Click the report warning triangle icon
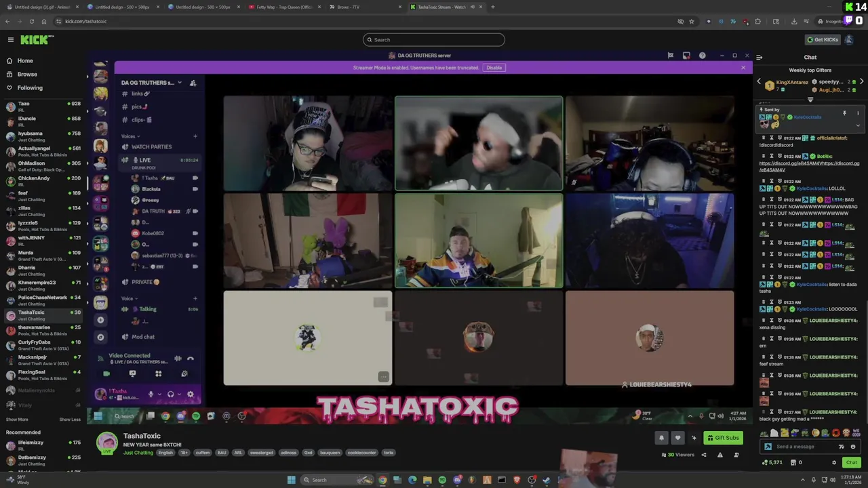Screen dimensions: 868x488 coord(720,455)
